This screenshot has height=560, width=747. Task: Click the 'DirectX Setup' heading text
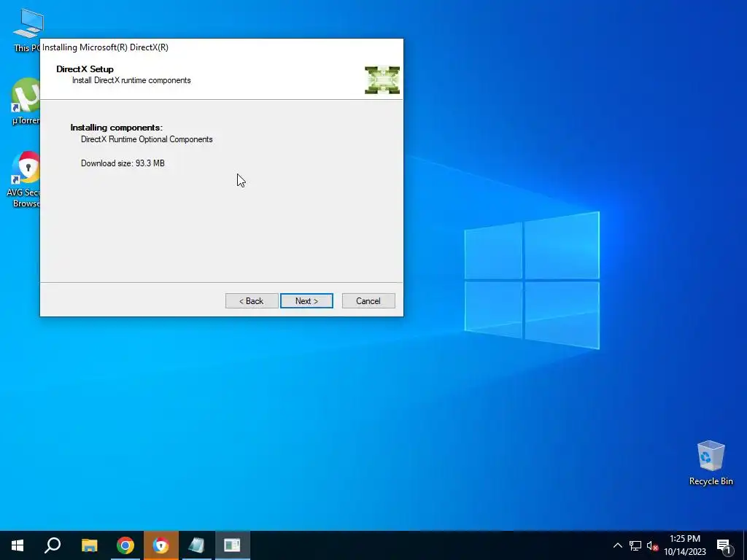(85, 69)
